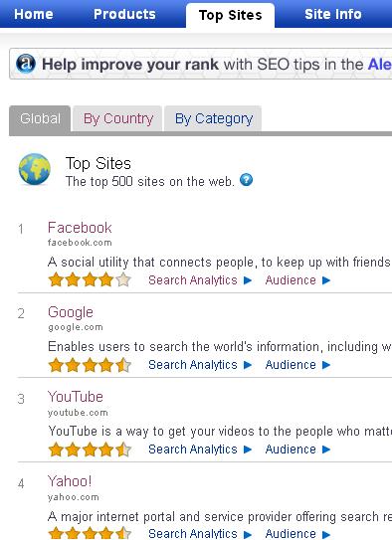392x540 pixels.
Task: Open YouTube's Search Analytics link
Action: pyautogui.click(x=193, y=450)
